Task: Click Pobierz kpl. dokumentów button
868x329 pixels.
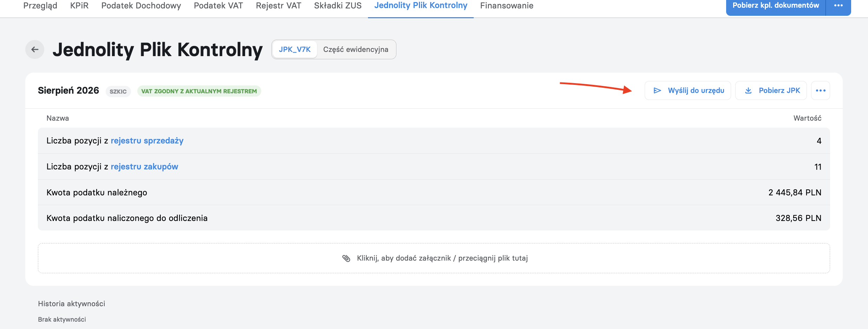Action: click(776, 6)
